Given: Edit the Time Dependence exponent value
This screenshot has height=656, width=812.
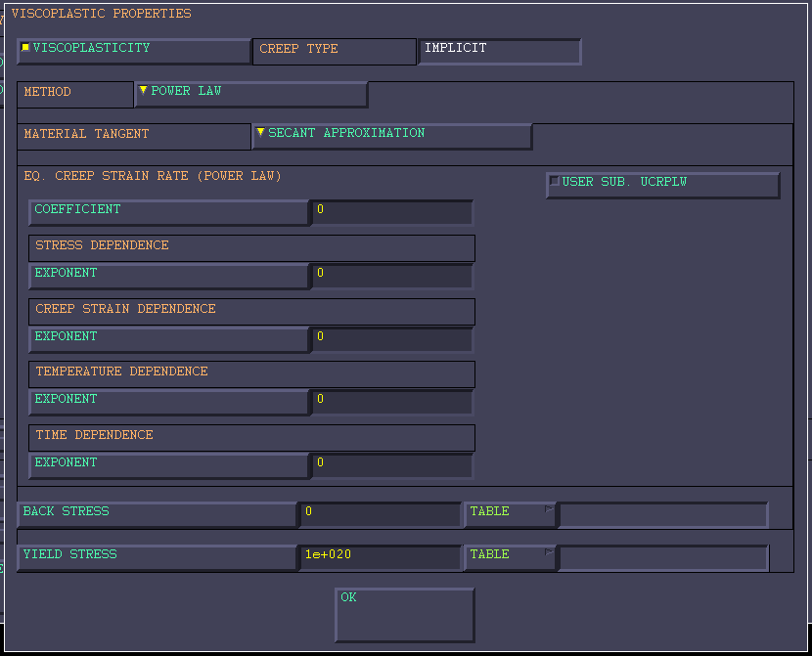Looking at the screenshot, I should (x=392, y=466).
